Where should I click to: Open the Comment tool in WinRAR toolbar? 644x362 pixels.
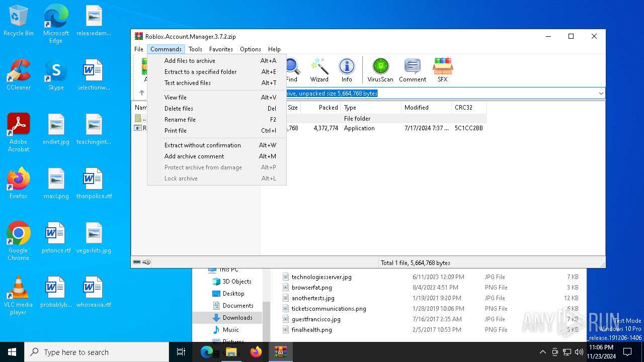[413, 70]
